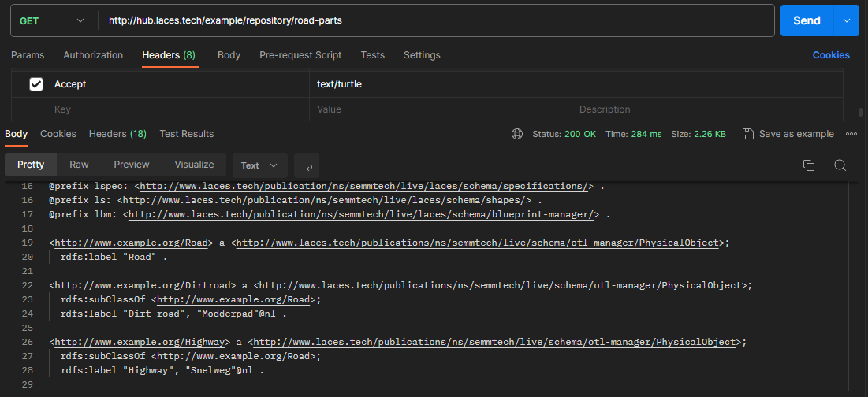Click the globe network icon
Screen dimensions: 868x397
517,134
